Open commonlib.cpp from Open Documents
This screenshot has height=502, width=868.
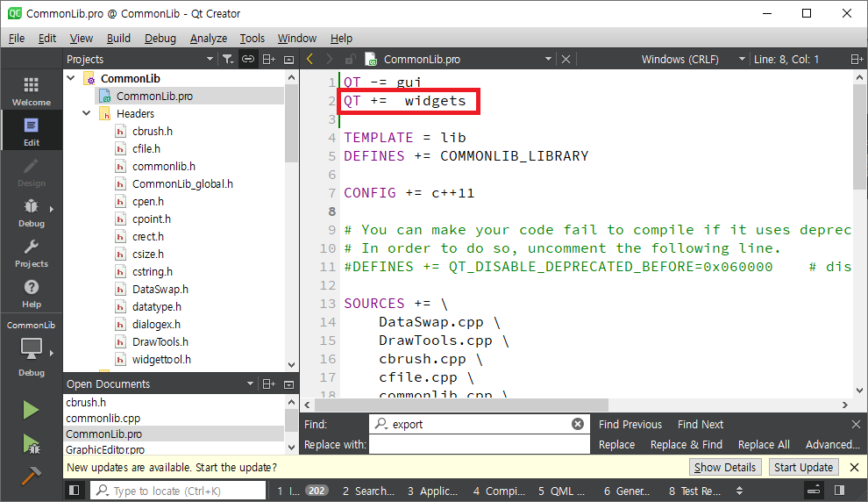[103, 419]
